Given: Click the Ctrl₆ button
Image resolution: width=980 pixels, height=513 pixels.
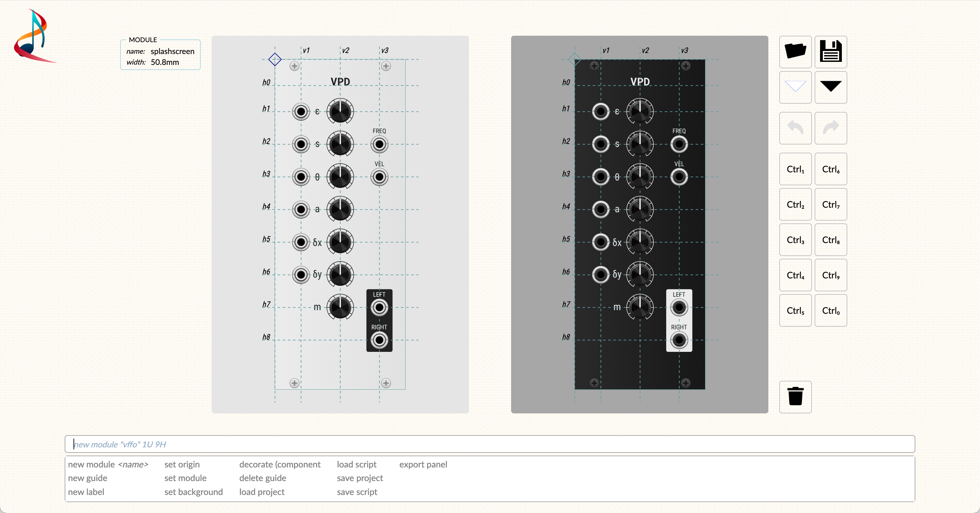Looking at the screenshot, I should tap(831, 169).
